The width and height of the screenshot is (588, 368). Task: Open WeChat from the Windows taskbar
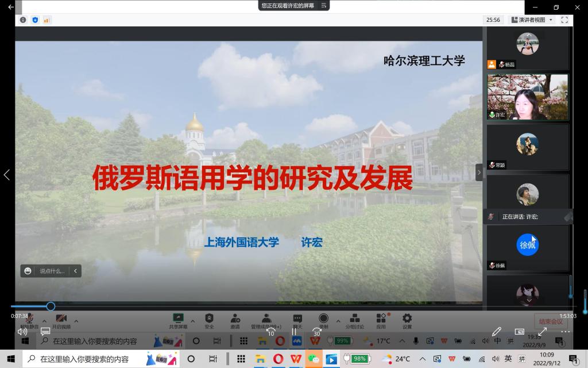pos(314,359)
